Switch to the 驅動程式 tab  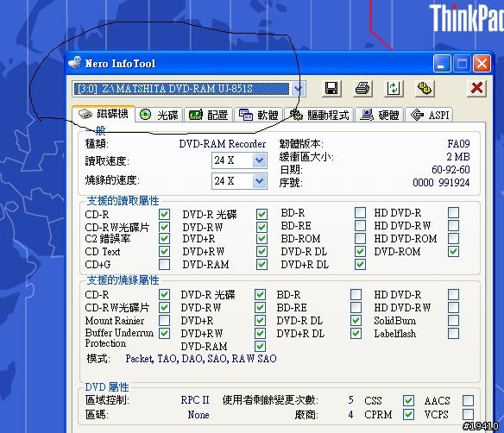(x=319, y=115)
